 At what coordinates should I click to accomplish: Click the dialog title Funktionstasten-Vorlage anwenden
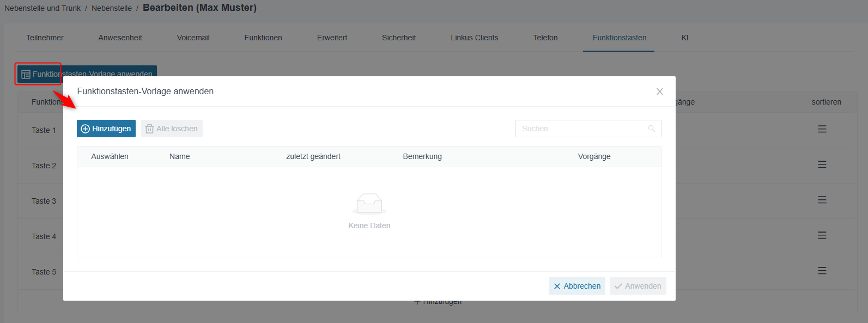145,92
